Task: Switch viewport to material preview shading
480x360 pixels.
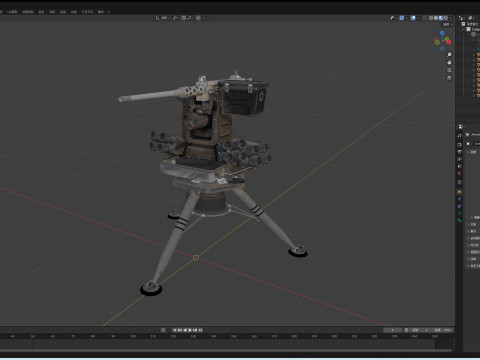Action: [441, 18]
